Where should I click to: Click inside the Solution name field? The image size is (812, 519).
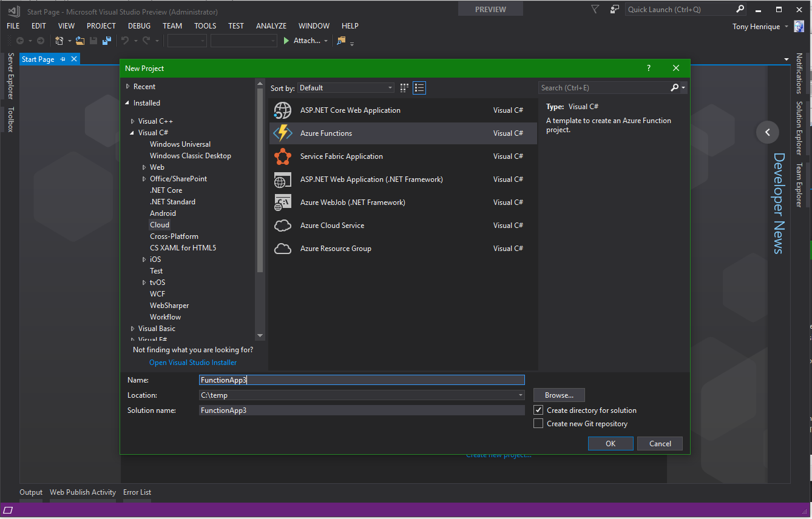point(362,410)
